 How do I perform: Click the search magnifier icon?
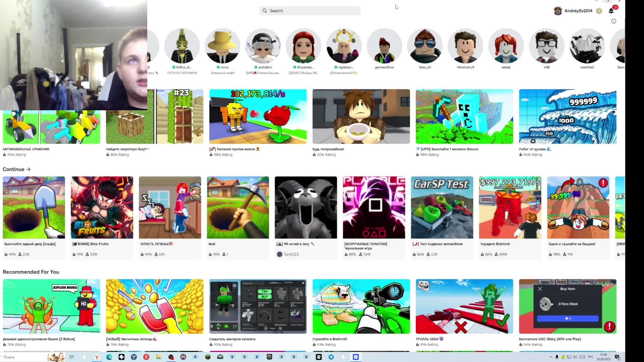(265, 11)
